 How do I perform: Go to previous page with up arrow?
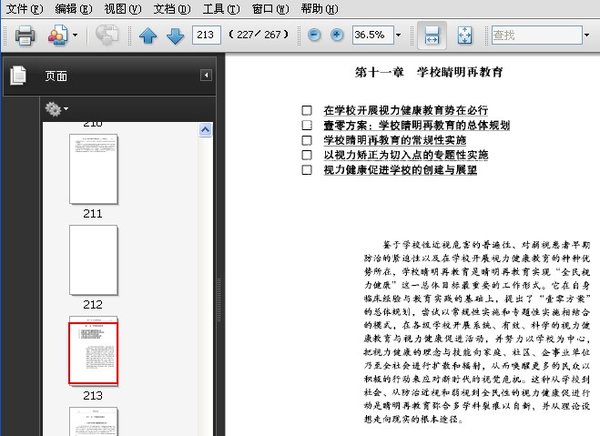coord(148,36)
